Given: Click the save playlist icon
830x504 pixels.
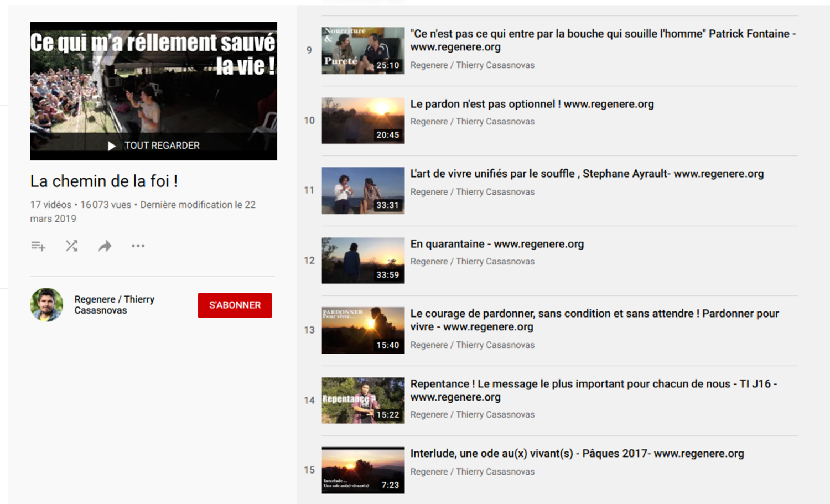Looking at the screenshot, I should (38, 246).
